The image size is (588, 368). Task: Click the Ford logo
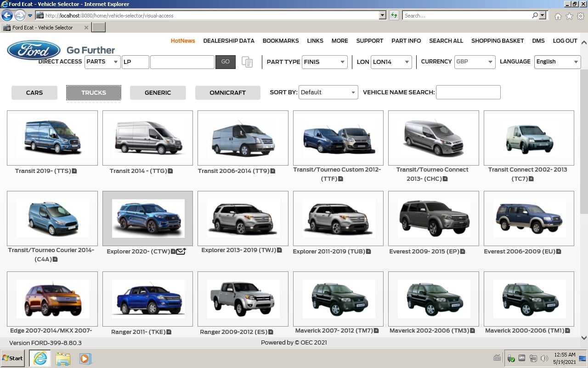34,50
